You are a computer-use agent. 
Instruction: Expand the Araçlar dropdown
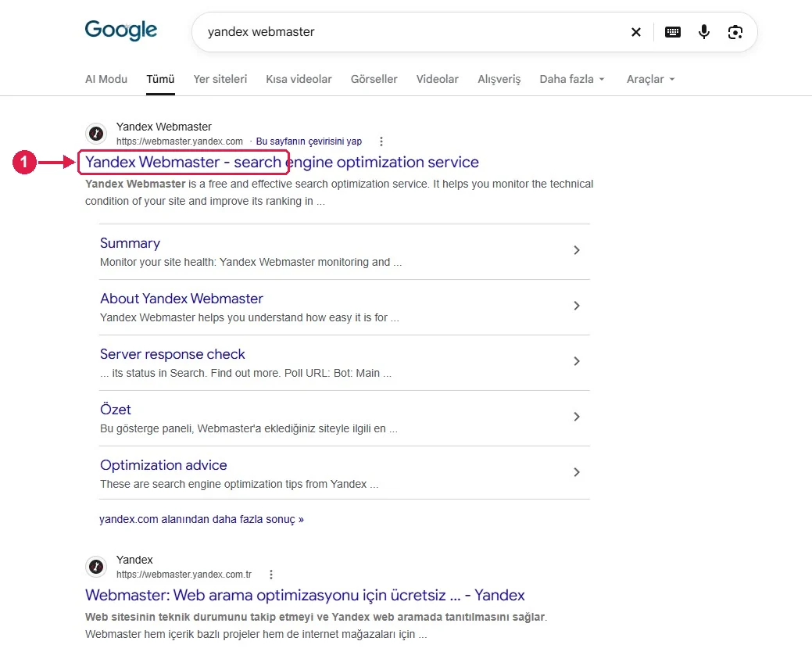point(650,79)
